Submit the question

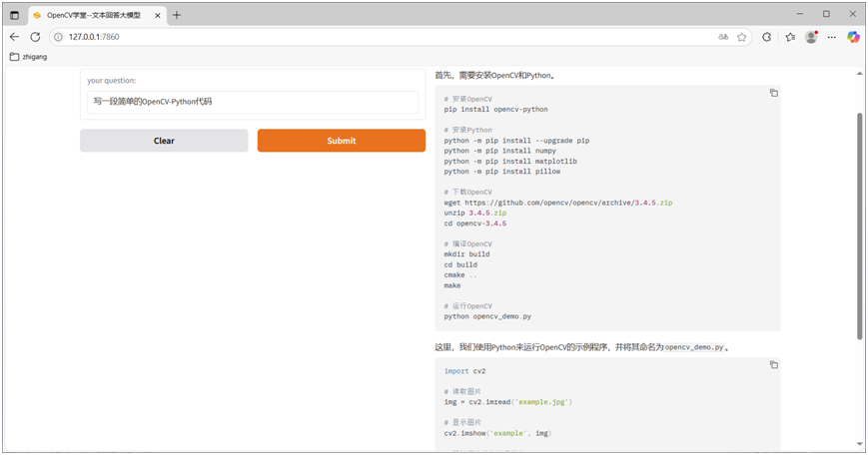pyautogui.click(x=341, y=141)
